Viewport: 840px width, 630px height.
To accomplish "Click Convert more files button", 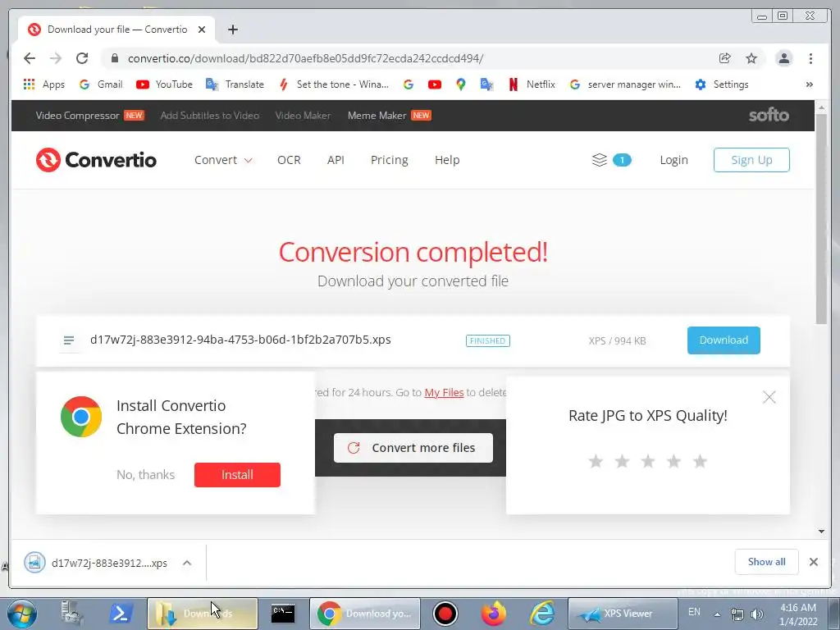I will tap(413, 448).
